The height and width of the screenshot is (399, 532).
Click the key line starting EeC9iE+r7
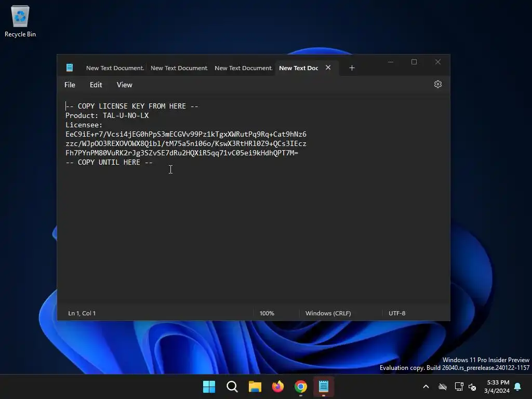click(x=186, y=135)
